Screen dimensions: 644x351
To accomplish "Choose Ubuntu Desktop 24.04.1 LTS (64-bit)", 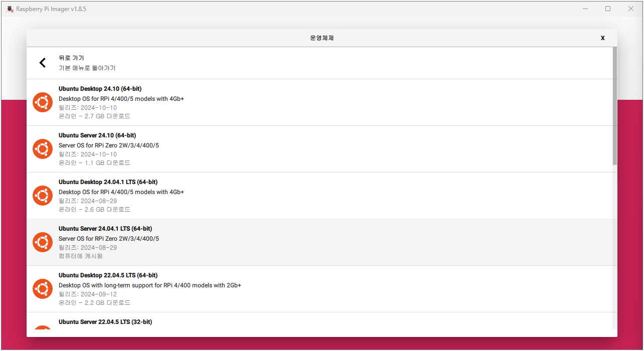I will [319, 196].
